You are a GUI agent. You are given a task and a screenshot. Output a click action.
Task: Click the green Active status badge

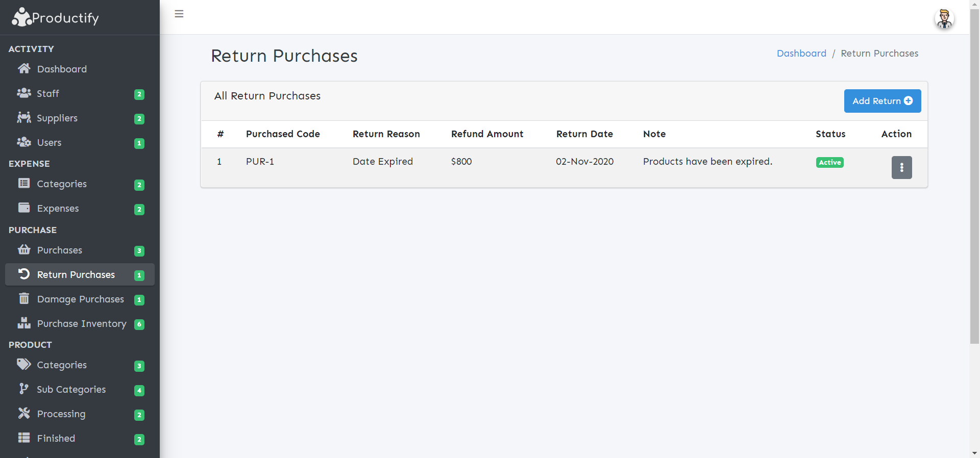click(829, 163)
